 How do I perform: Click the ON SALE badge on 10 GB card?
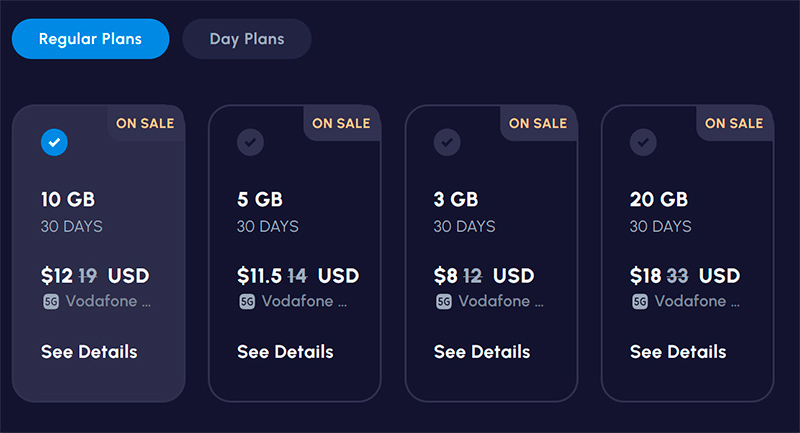pyautogui.click(x=145, y=123)
